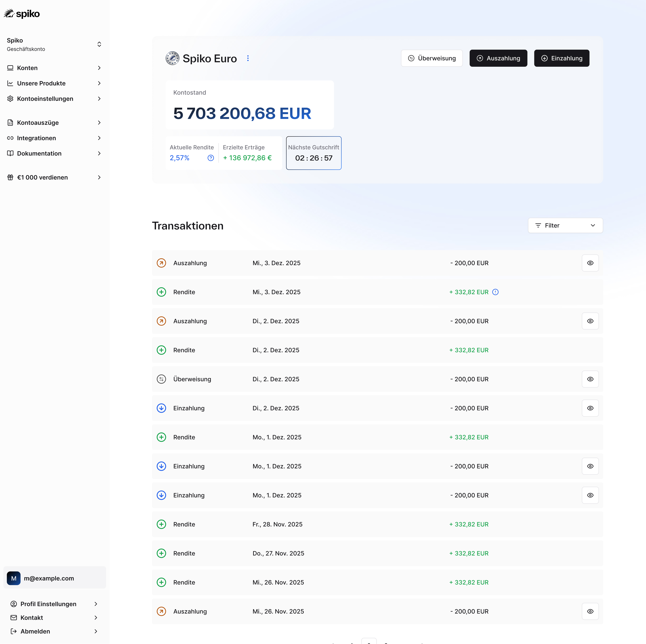
Task: Click the orange Auszahlung icon on Mi., 3. Dez. row
Action: pyautogui.click(x=161, y=263)
